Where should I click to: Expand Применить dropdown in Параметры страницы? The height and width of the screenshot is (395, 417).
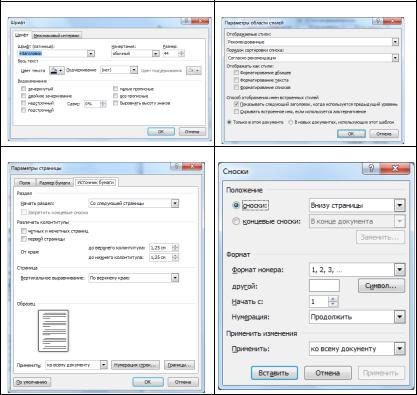coord(104,365)
